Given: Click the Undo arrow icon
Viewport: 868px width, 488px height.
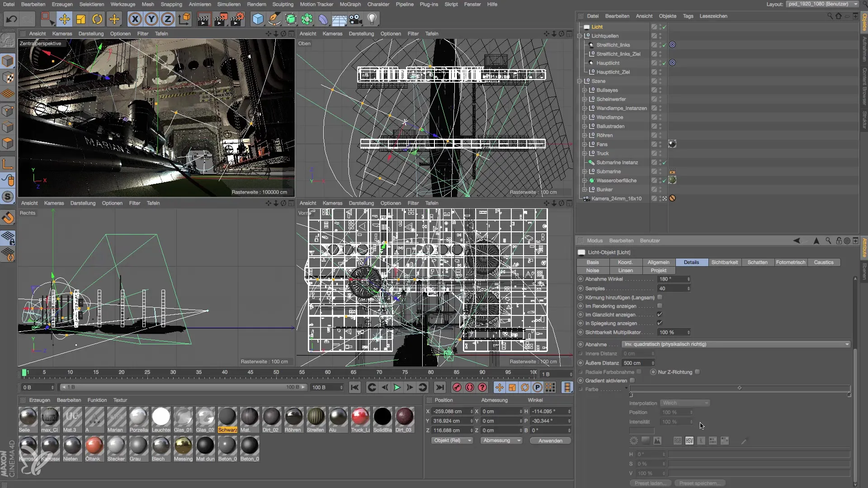Looking at the screenshot, I should coord(12,19).
